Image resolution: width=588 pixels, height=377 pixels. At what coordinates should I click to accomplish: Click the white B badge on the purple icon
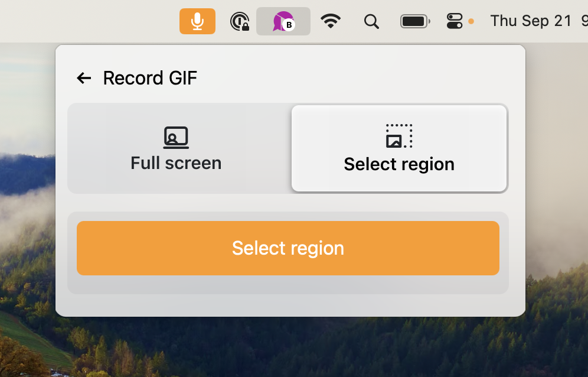click(289, 25)
